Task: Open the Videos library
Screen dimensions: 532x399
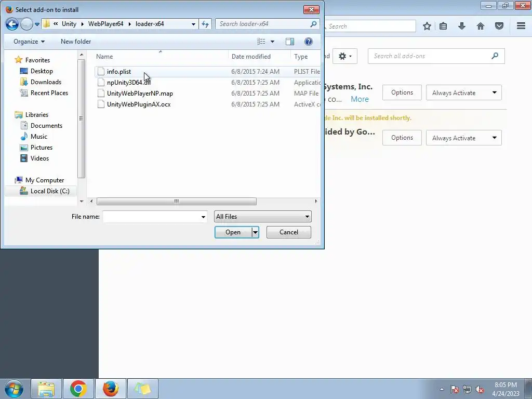Action: pos(39,158)
